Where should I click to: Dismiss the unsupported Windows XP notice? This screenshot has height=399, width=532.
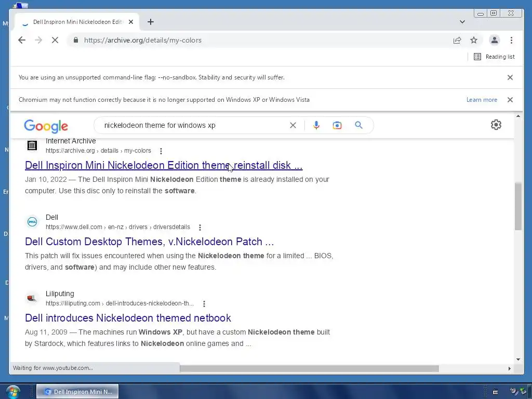510,100
